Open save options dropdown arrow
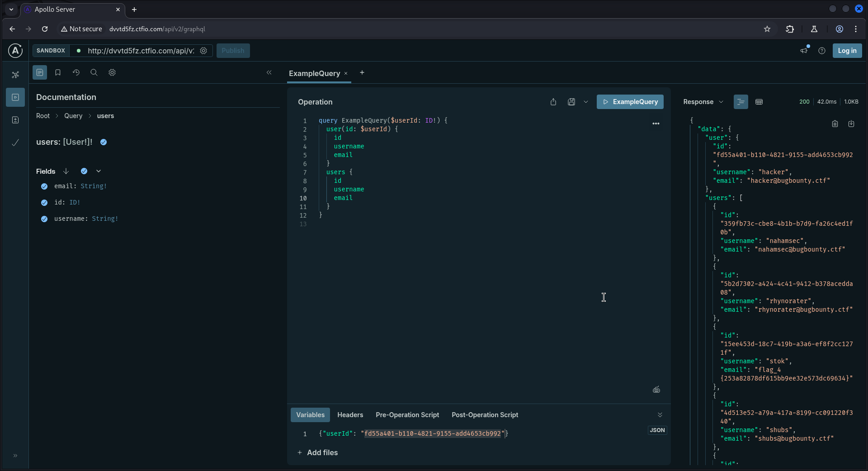 pyautogui.click(x=586, y=102)
